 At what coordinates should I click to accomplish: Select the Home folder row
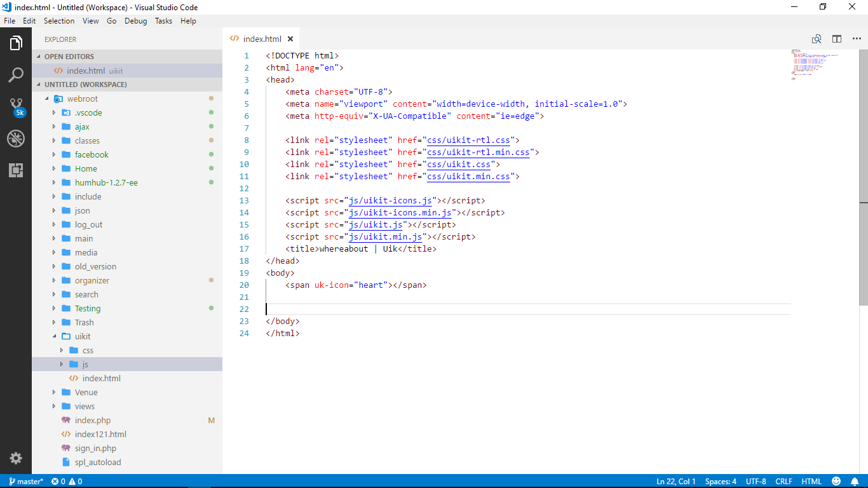[x=127, y=168]
